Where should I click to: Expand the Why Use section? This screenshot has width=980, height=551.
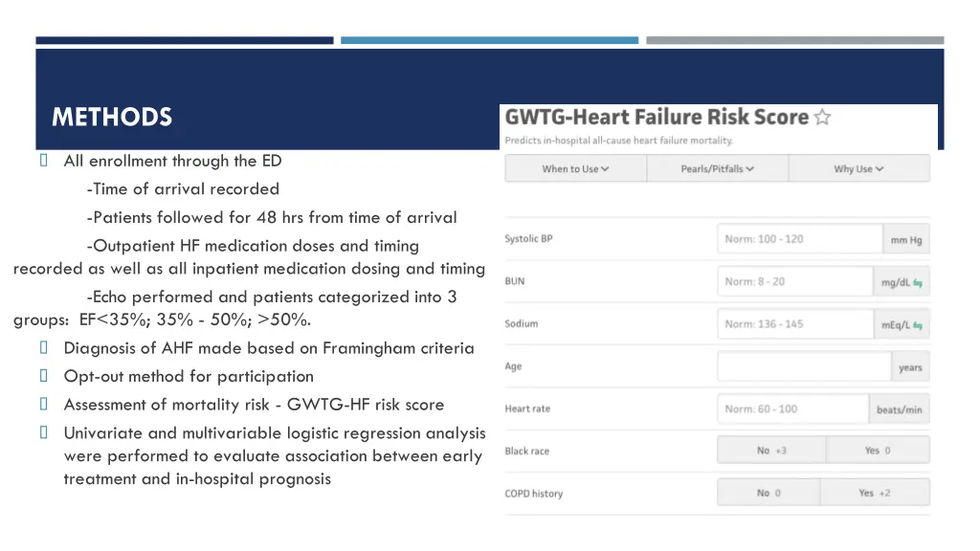point(858,168)
